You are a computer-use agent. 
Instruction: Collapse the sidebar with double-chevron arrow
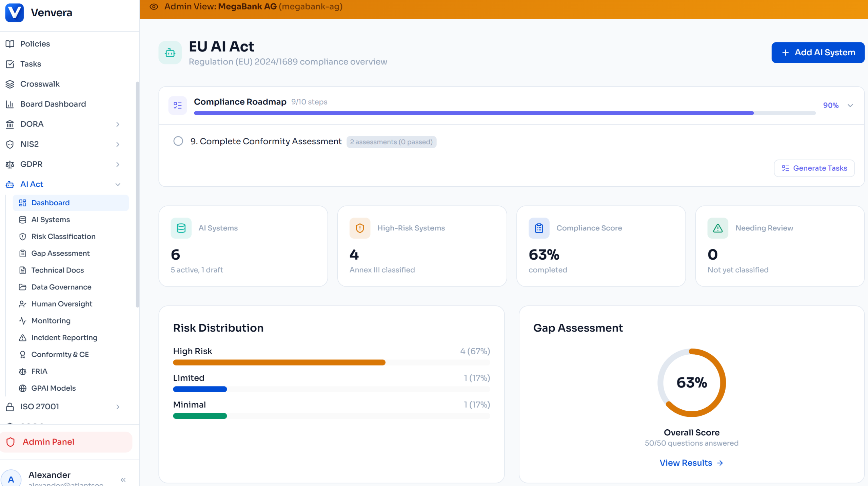click(x=123, y=479)
